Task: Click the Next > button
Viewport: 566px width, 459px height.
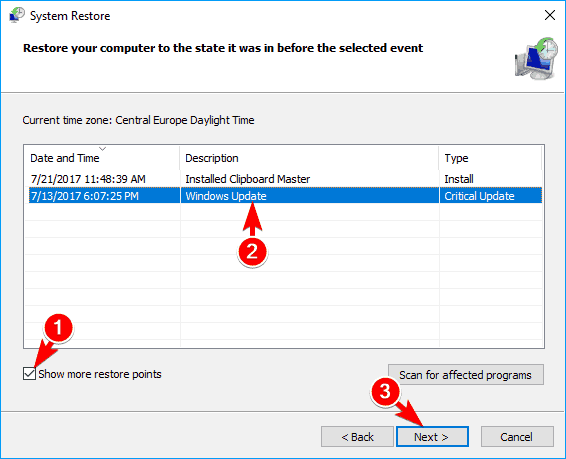Action: coord(432,437)
